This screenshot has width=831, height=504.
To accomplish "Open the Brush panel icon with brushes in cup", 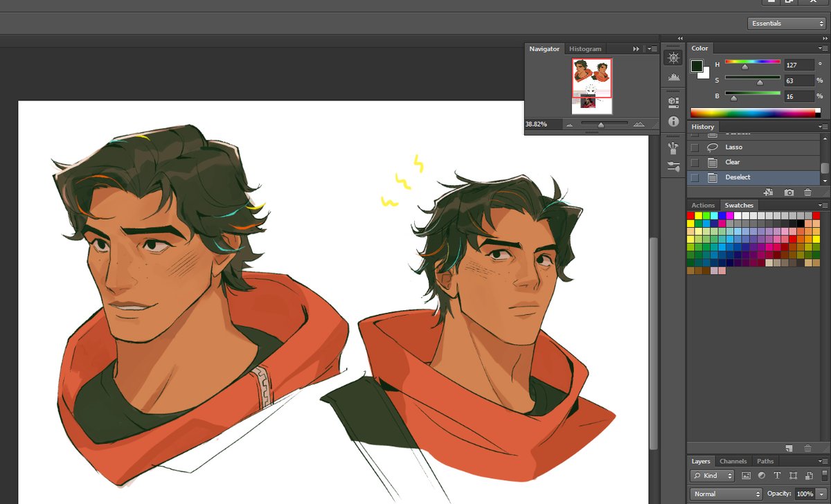I will (x=672, y=147).
